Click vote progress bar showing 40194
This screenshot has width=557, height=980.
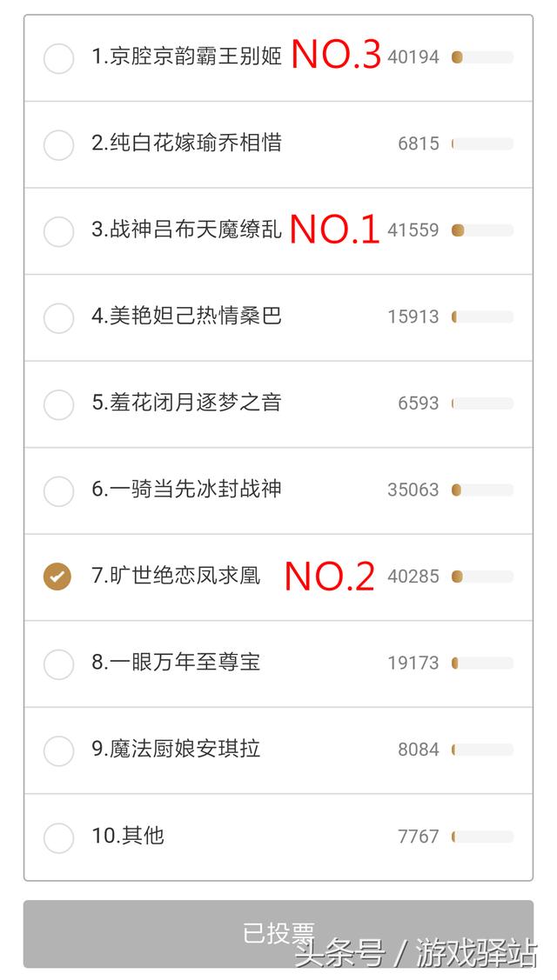(482, 57)
